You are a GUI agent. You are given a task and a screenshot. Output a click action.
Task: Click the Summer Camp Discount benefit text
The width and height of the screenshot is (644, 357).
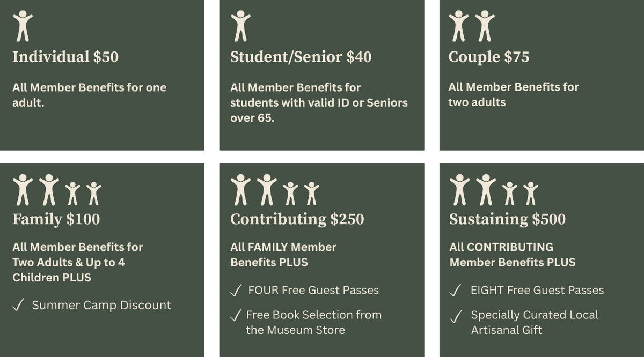pos(101,306)
